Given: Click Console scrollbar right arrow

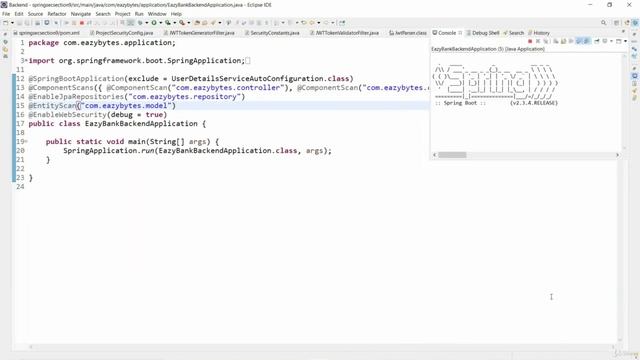Looking at the screenshot, I should [617, 155].
